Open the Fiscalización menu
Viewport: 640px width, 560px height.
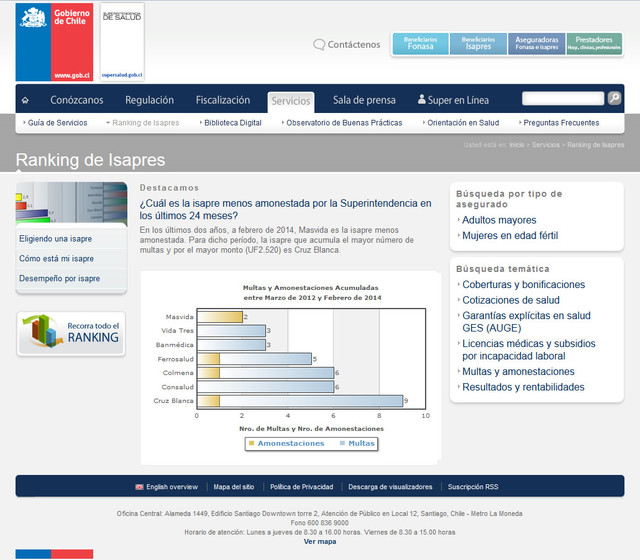(x=223, y=100)
